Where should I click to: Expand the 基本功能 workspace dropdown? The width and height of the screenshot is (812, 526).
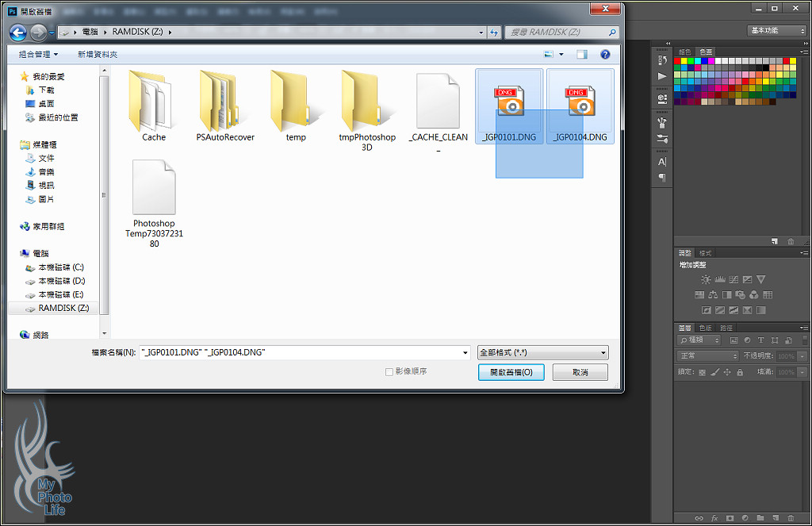(x=776, y=30)
